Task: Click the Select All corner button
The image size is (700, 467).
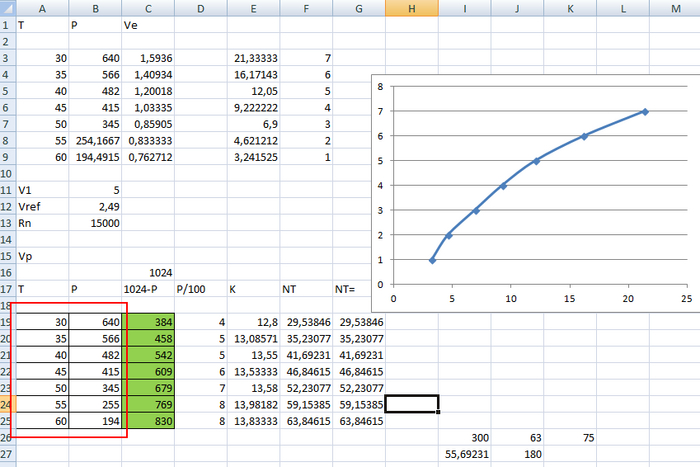Action: [x=8, y=8]
